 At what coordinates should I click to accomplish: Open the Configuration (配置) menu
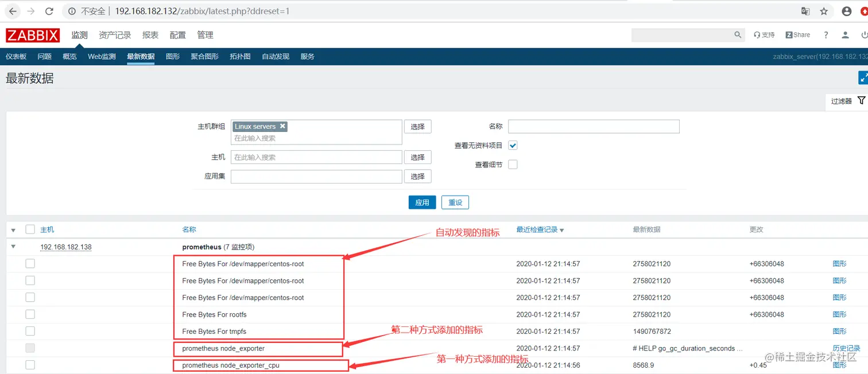178,35
